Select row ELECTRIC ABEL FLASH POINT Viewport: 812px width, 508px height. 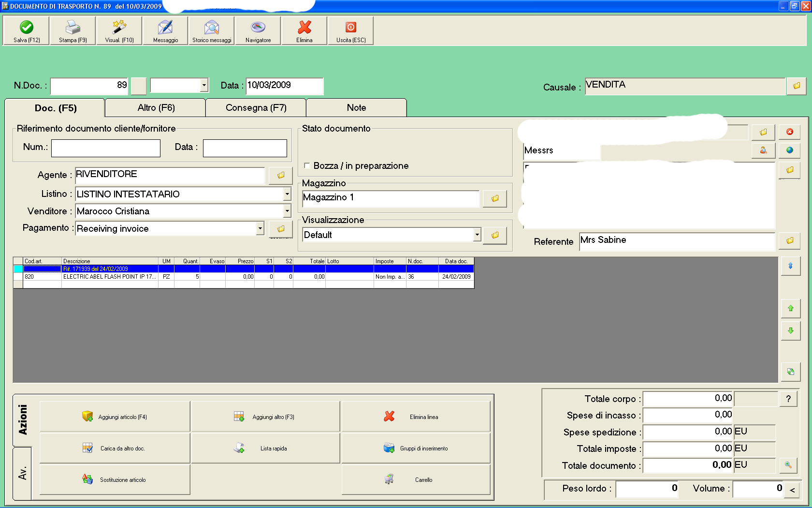pos(244,277)
